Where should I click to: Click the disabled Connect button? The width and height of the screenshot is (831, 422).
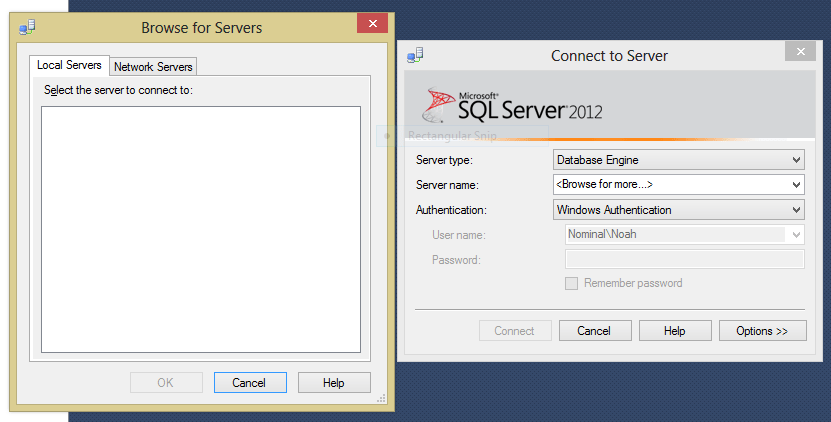[515, 331]
